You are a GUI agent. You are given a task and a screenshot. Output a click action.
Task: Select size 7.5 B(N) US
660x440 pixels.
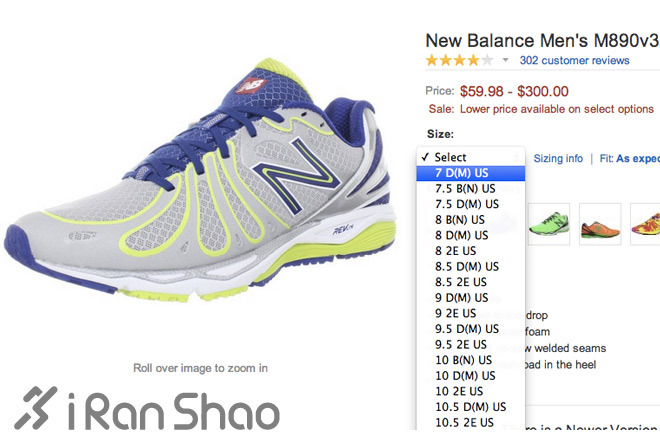(466, 189)
